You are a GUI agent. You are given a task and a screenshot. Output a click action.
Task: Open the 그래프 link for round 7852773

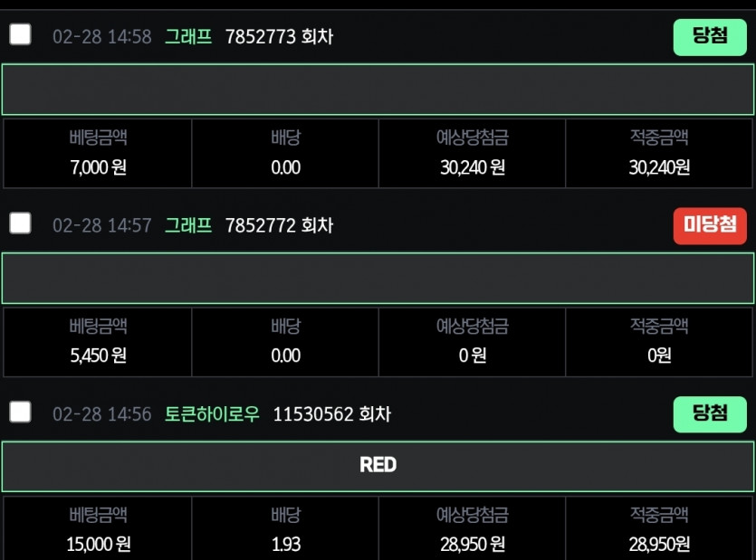(188, 36)
